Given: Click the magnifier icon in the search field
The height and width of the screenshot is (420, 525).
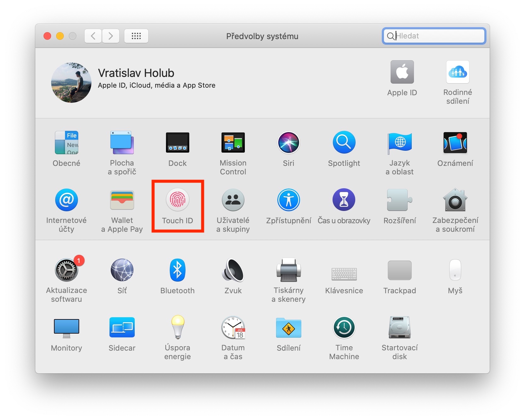Looking at the screenshot, I should 391,36.
